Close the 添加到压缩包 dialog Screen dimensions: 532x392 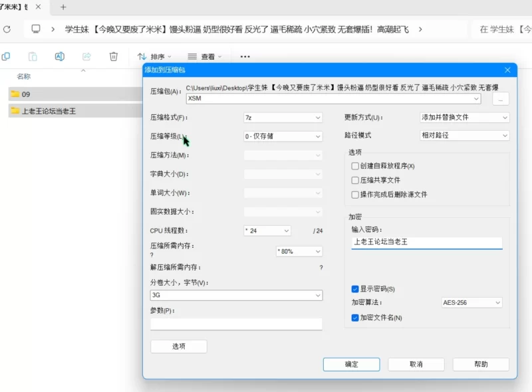pos(507,70)
